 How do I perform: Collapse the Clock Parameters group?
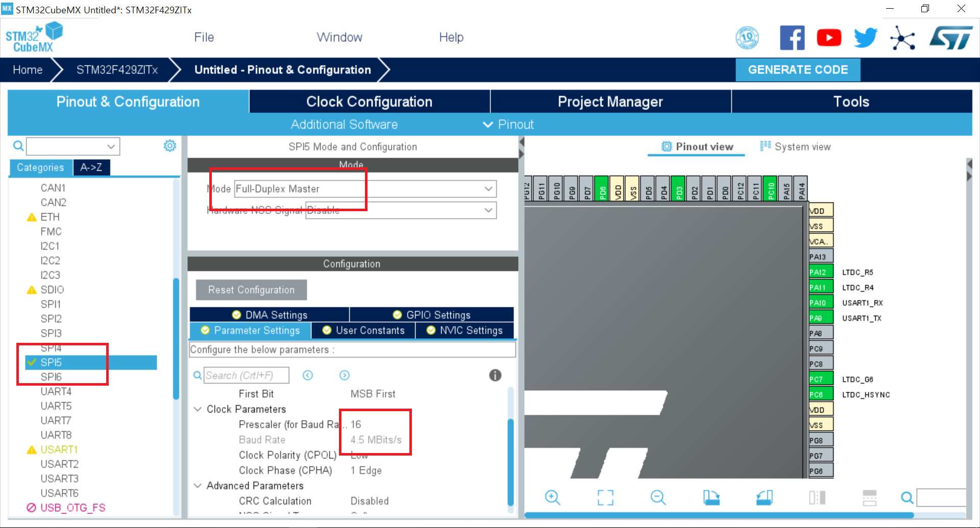pyautogui.click(x=198, y=409)
